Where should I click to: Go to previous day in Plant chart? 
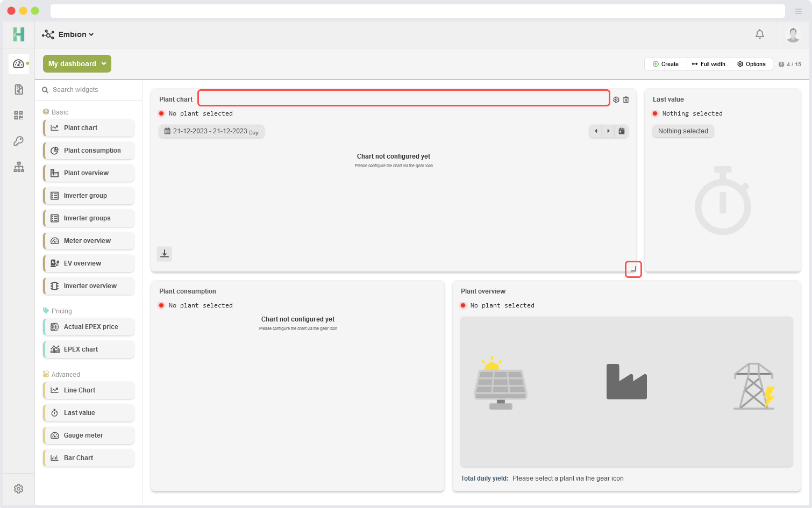tap(596, 131)
